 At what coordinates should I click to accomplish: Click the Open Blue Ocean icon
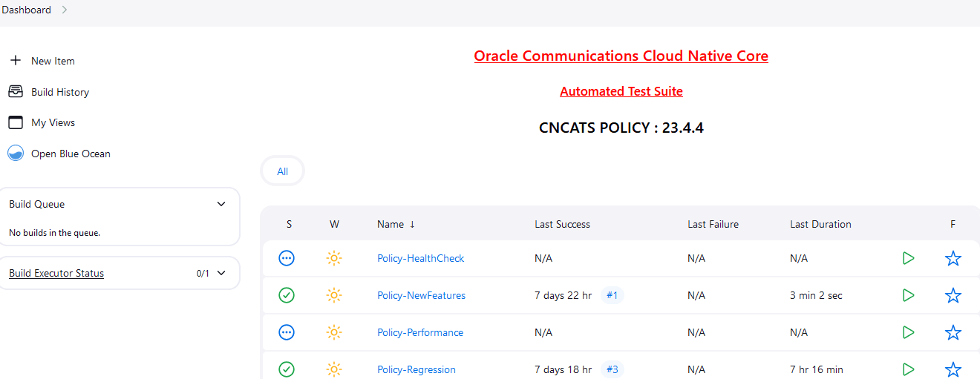(16, 154)
